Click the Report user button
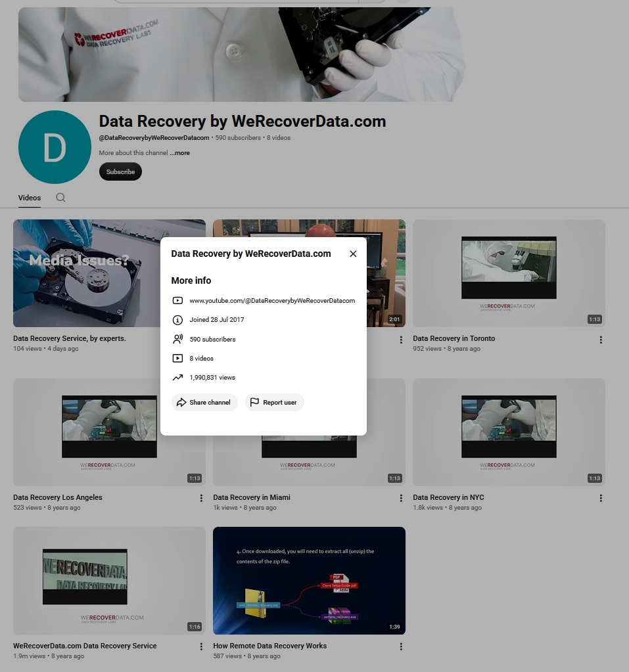 pyautogui.click(x=275, y=403)
